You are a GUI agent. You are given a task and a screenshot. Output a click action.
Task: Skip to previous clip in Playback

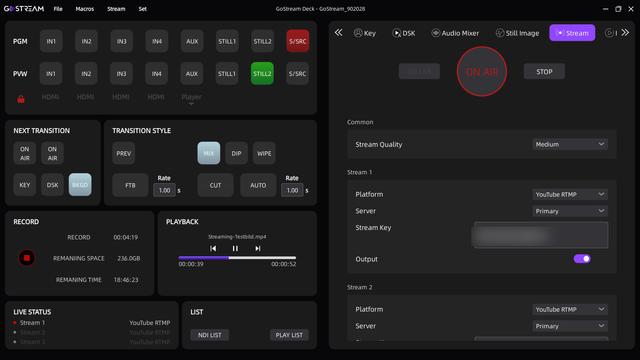pyautogui.click(x=213, y=248)
